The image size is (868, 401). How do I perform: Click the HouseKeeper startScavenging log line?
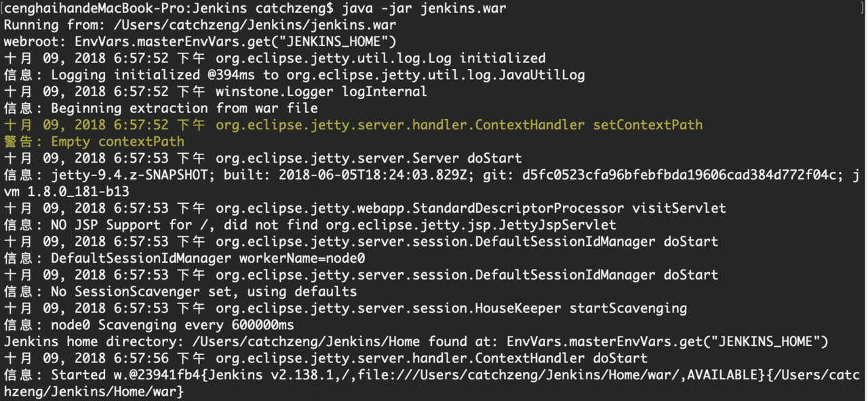(345, 308)
